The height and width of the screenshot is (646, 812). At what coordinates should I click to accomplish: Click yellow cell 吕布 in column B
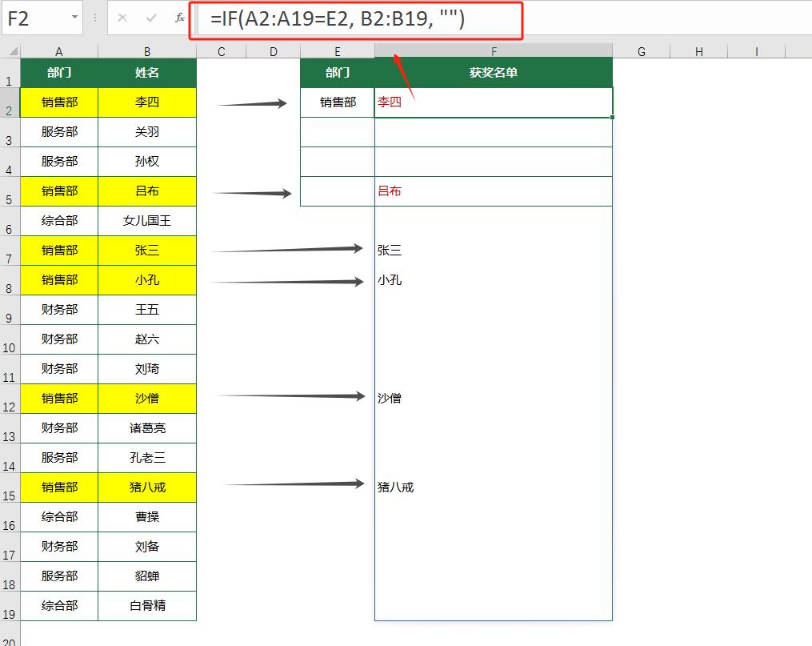click(147, 191)
